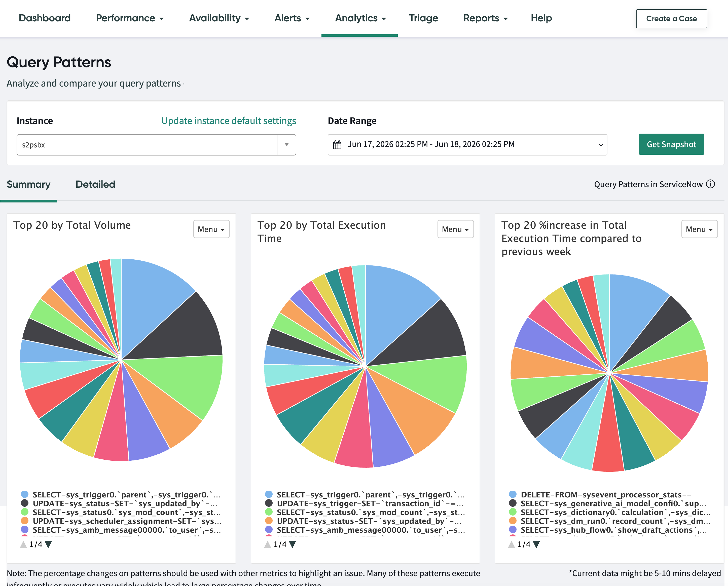728x586 pixels.
Task: Open the Help page
Action: tap(541, 18)
